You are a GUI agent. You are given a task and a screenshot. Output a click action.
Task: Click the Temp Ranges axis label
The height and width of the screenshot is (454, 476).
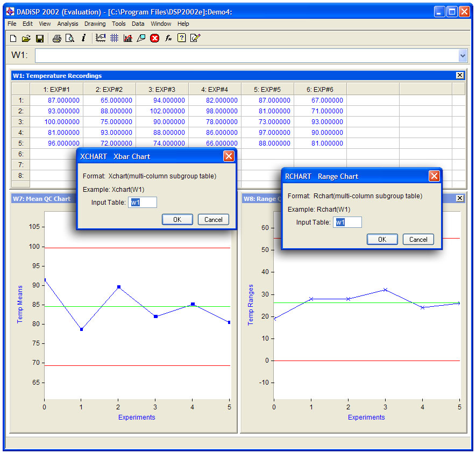coord(251,305)
